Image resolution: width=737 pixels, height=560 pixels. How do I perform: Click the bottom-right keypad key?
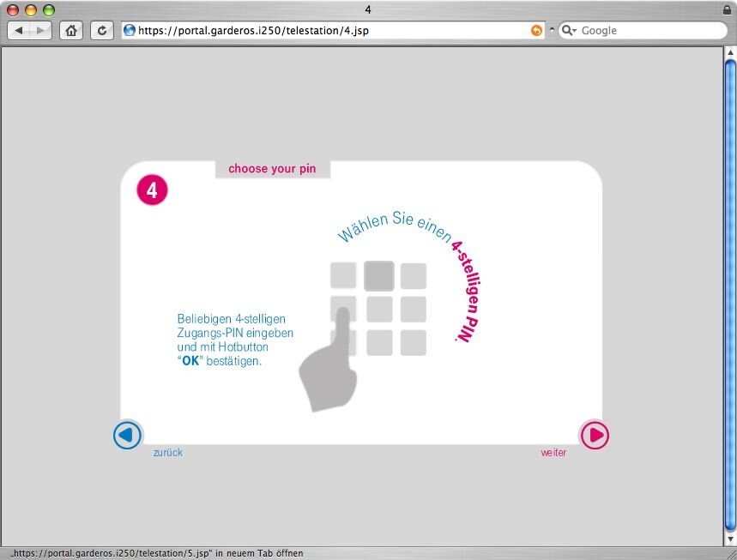(414, 342)
